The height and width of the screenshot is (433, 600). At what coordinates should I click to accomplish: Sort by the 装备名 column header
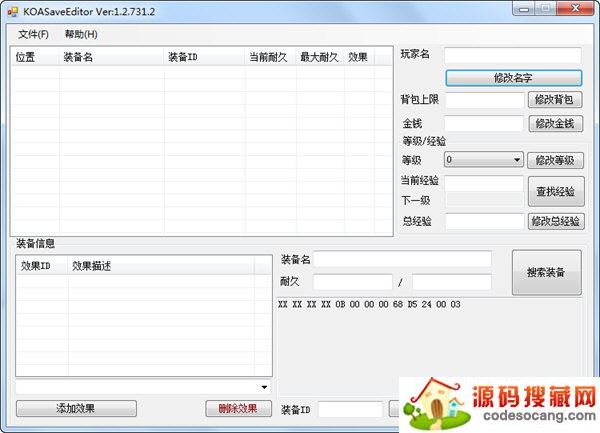111,57
